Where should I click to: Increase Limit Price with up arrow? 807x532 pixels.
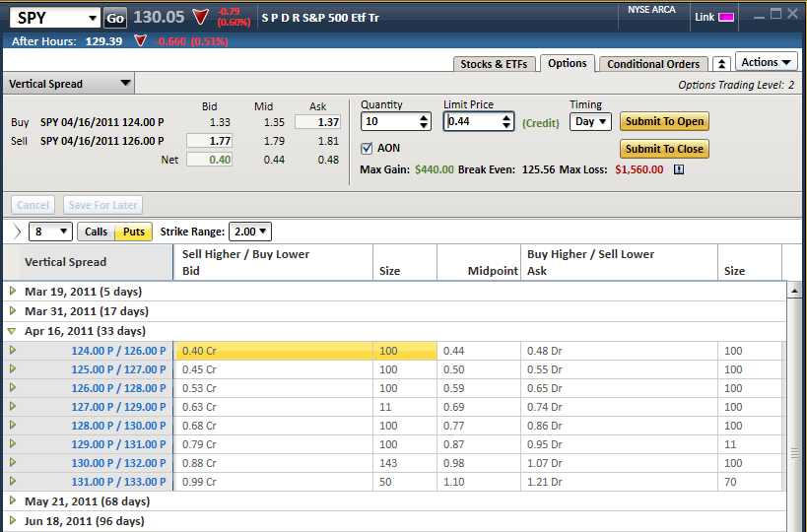(506, 118)
